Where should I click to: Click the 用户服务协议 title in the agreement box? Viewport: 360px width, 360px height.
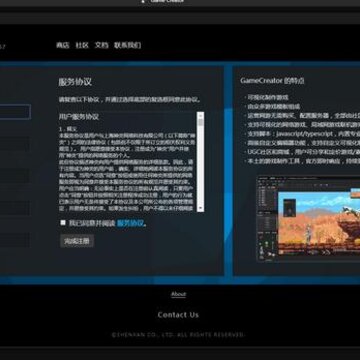point(79,117)
